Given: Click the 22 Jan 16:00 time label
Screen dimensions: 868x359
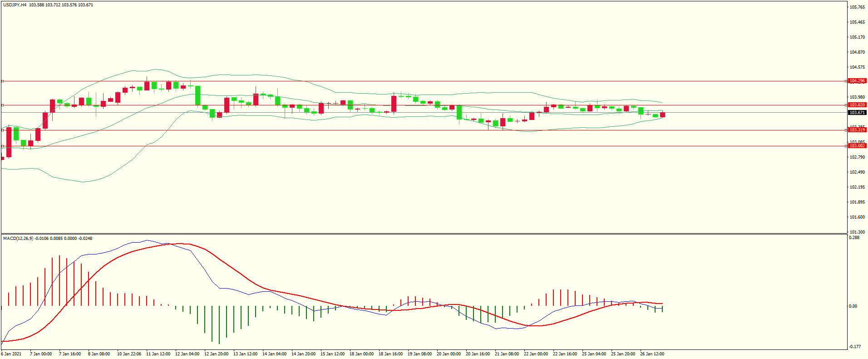Looking at the screenshot, I should pos(565,354).
